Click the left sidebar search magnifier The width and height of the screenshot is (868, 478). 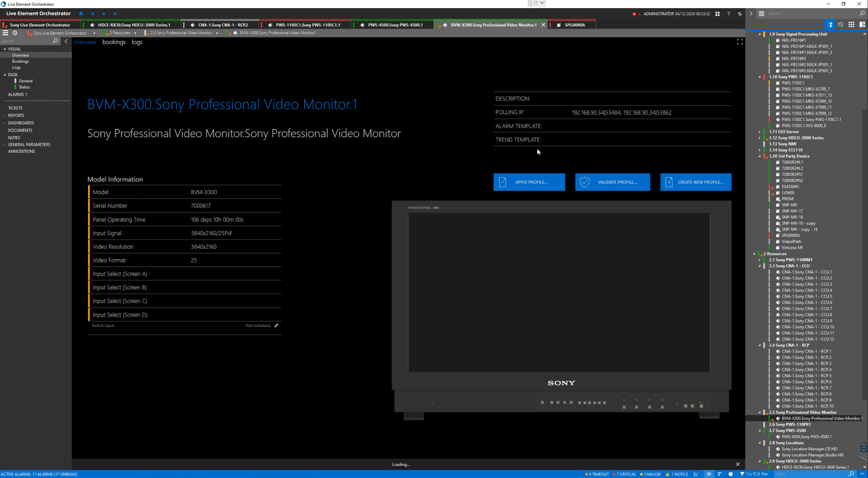coord(55,41)
